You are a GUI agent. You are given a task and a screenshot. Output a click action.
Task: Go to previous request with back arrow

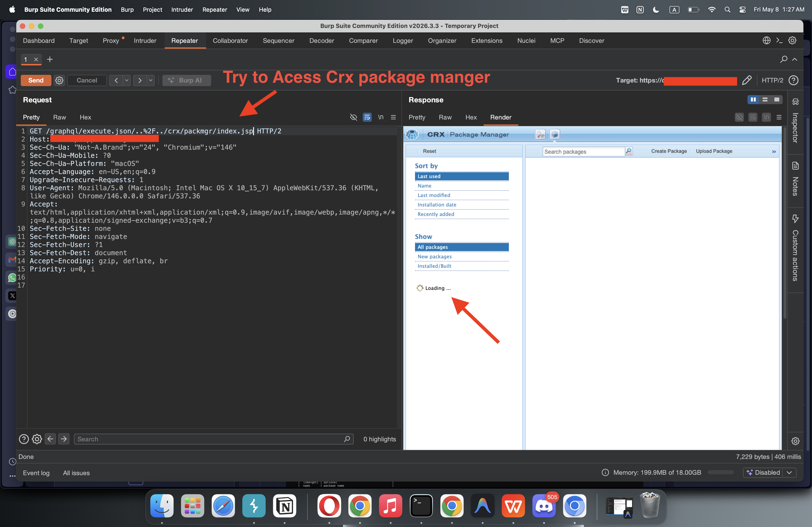tap(116, 80)
